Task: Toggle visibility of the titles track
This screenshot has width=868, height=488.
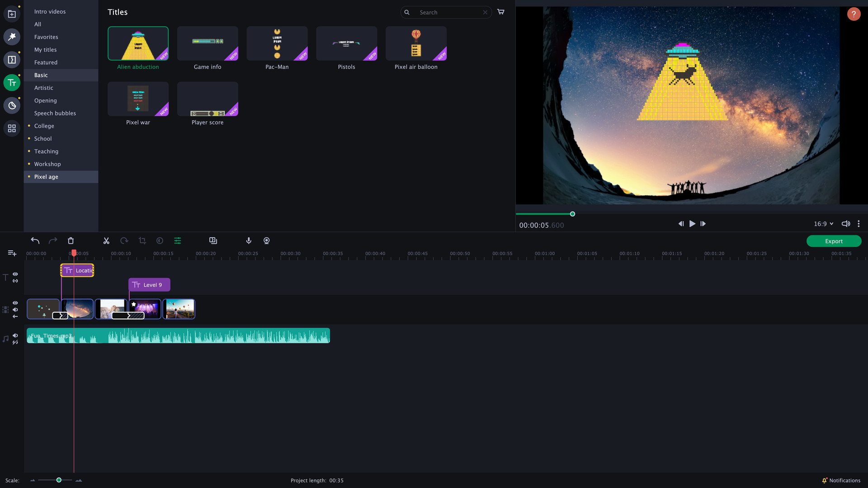Action: coord(15,274)
